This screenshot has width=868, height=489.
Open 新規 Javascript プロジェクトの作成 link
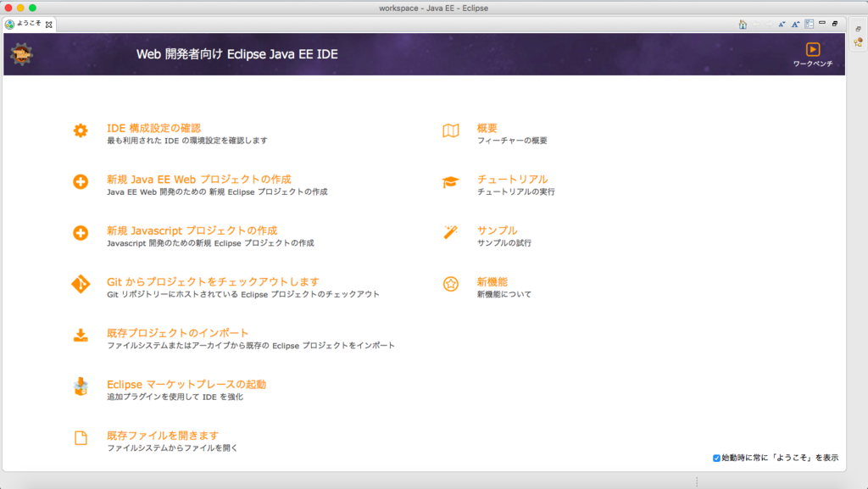pyautogui.click(x=192, y=231)
